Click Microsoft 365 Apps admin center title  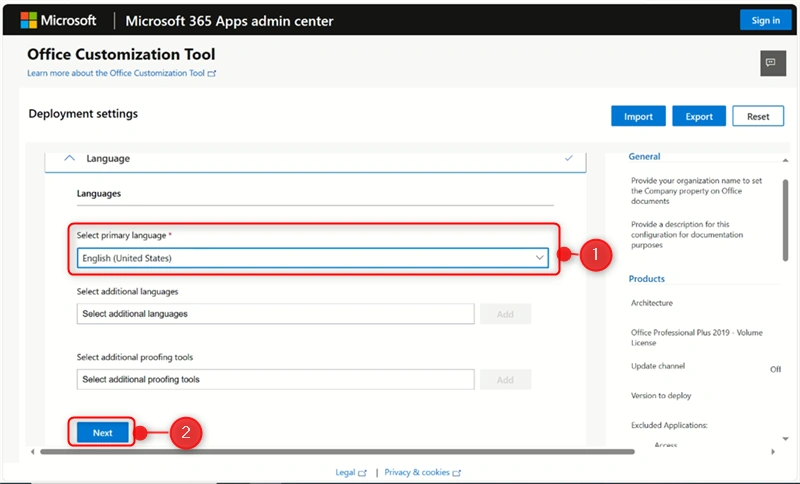[229, 21]
